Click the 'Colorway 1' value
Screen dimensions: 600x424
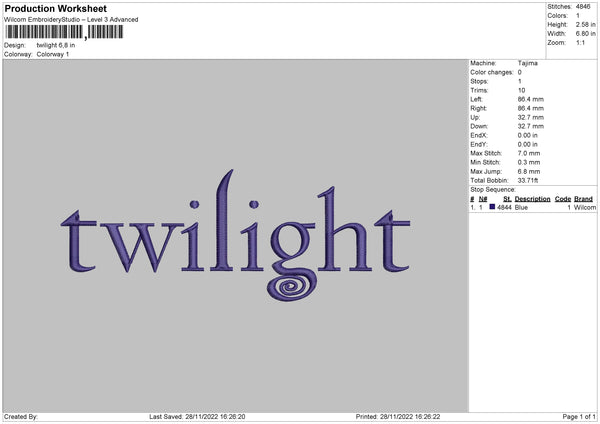pyautogui.click(x=53, y=54)
